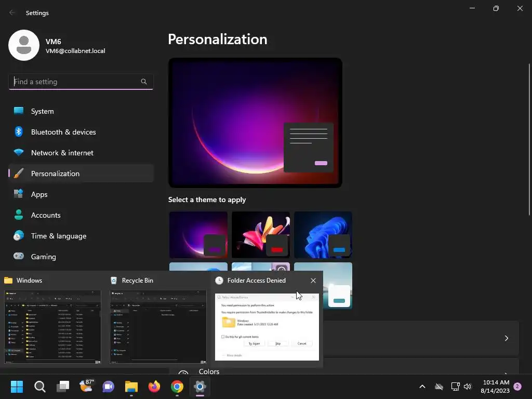The width and height of the screenshot is (532, 399).
Task: Switch to Folder Access Denied preview thumbnail
Action: (267, 327)
